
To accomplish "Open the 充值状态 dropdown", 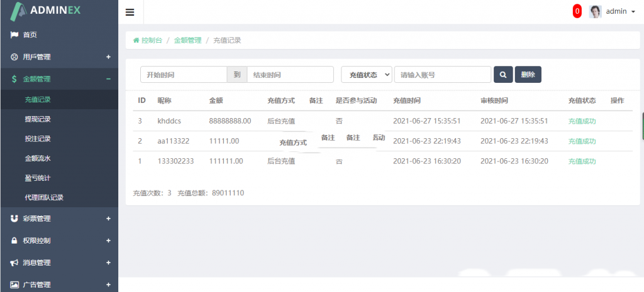I will pyautogui.click(x=367, y=75).
